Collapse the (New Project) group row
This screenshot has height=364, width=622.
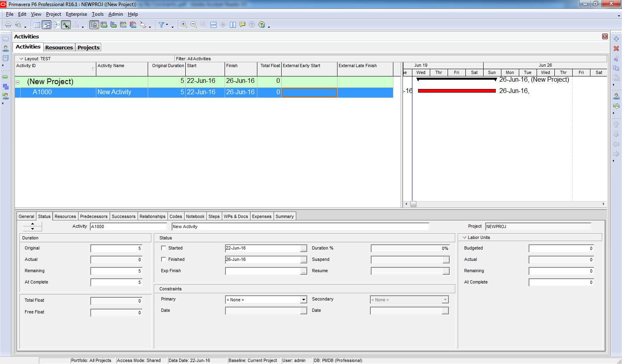click(x=18, y=82)
